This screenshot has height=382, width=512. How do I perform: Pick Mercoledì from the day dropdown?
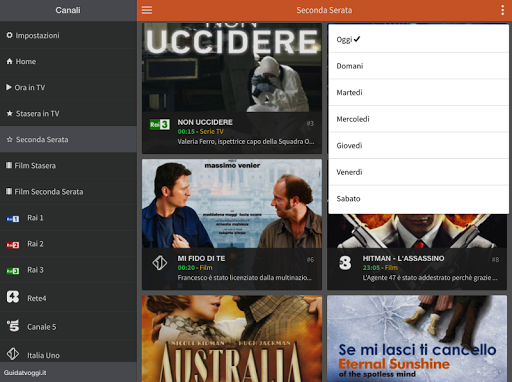pos(418,119)
